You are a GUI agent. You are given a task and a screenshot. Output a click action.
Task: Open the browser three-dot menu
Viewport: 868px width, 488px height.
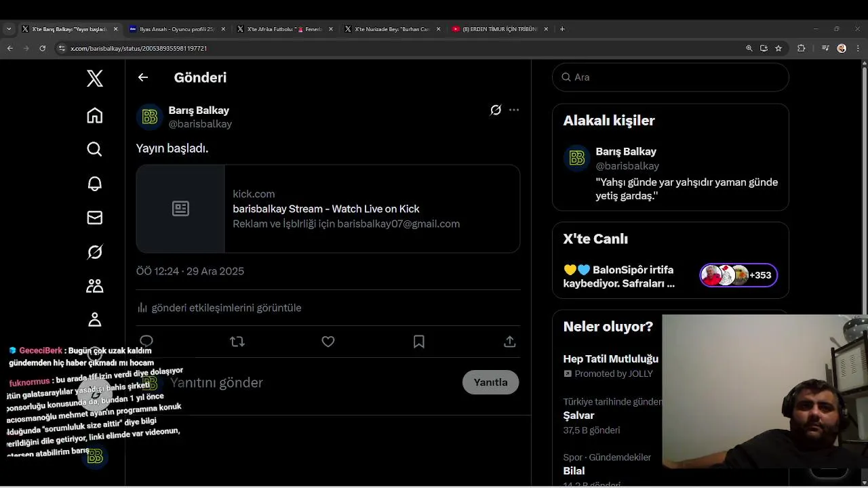point(858,48)
